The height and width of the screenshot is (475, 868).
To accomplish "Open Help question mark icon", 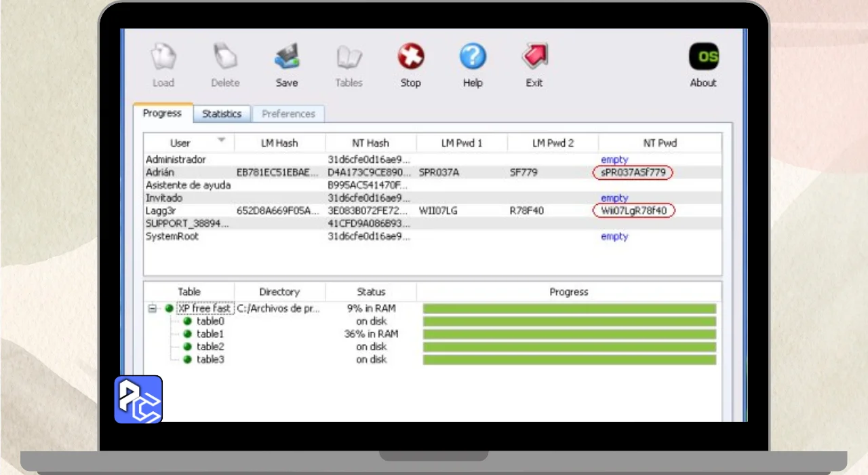I will click(x=473, y=58).
